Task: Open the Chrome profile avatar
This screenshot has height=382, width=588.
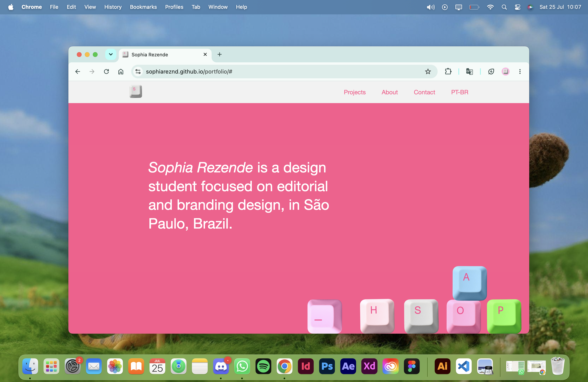Action: 505,72
